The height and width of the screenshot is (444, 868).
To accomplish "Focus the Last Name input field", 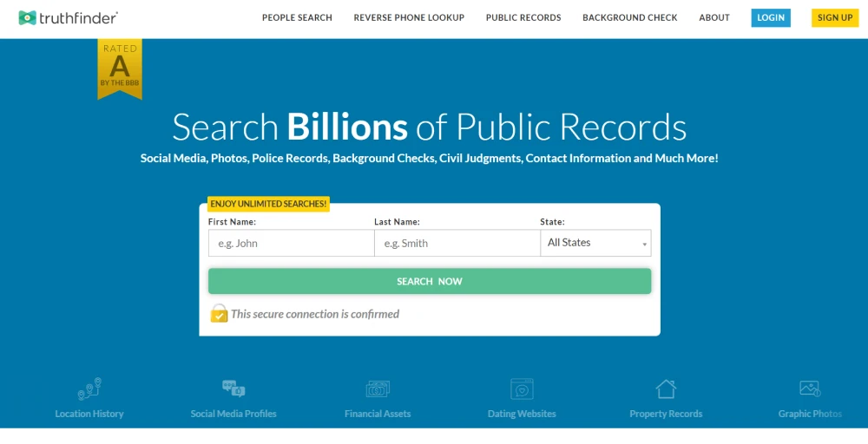I will tap(457, 244).
